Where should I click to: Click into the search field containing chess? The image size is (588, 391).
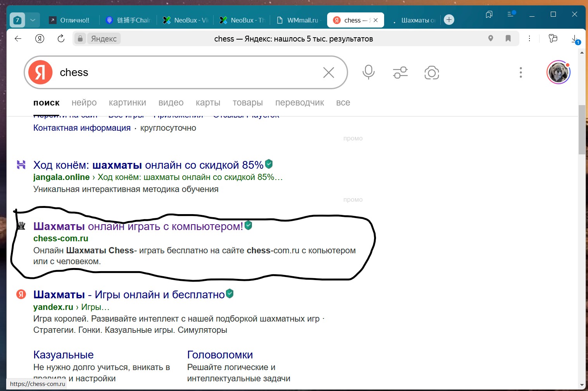(x=186, y=73)
